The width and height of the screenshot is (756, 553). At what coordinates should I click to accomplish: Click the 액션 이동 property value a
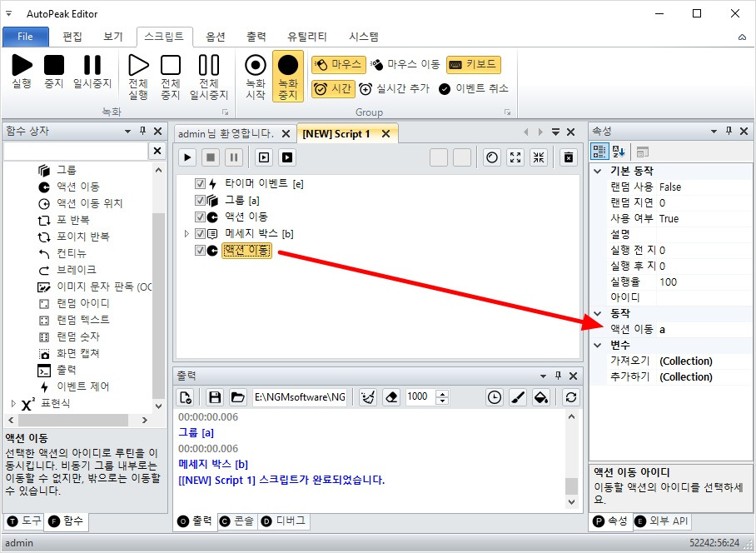tap(704, 329)
